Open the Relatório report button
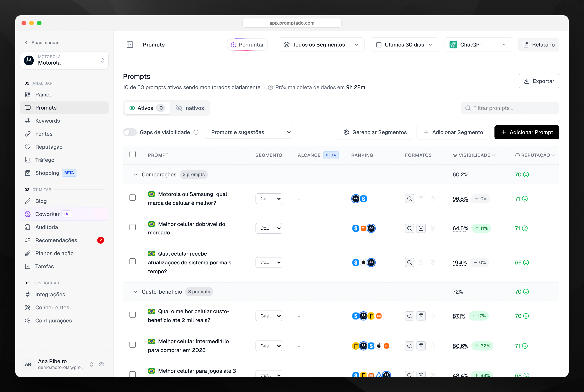This screenshot has height=392, width=584. point(539,45)
